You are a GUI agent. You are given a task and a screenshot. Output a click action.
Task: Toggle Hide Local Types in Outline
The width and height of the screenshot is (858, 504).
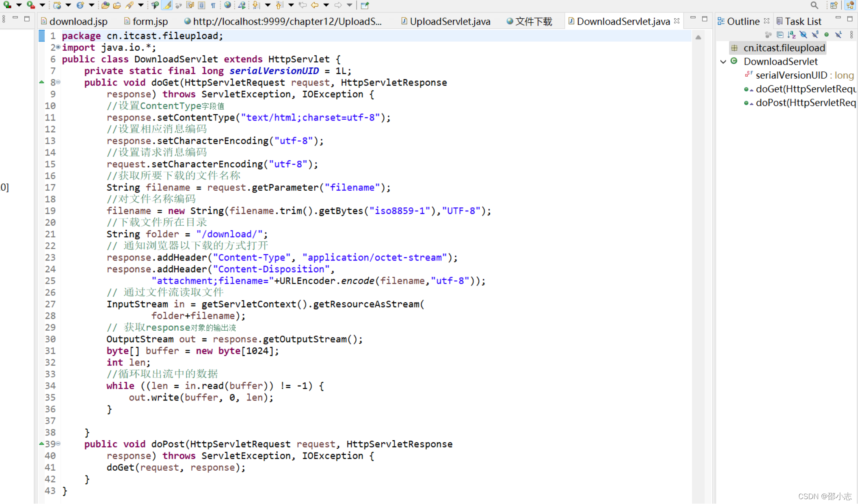pyautogui.click(x=839, y=35)
